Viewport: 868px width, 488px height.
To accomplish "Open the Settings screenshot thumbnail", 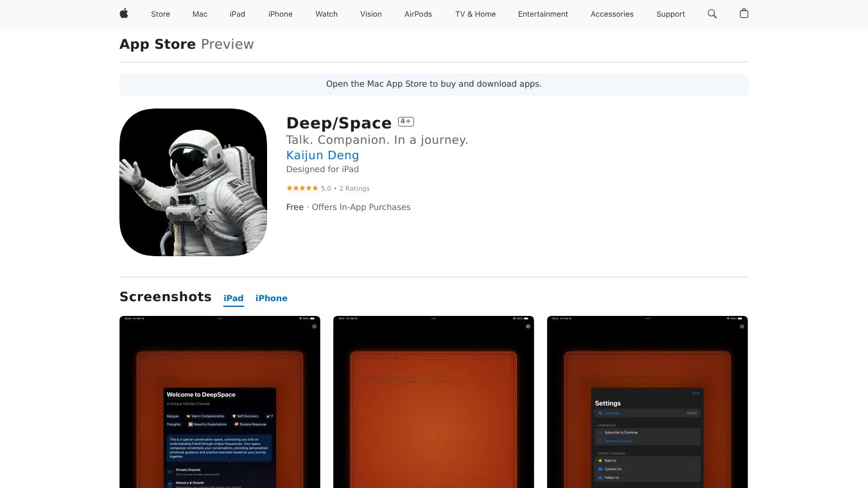I will 647,402.
